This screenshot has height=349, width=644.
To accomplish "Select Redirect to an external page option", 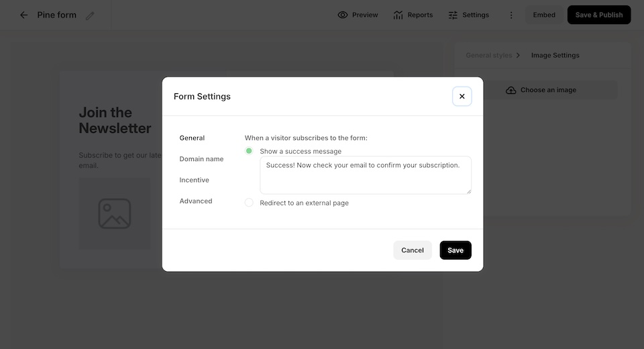I will pos(249,203).
